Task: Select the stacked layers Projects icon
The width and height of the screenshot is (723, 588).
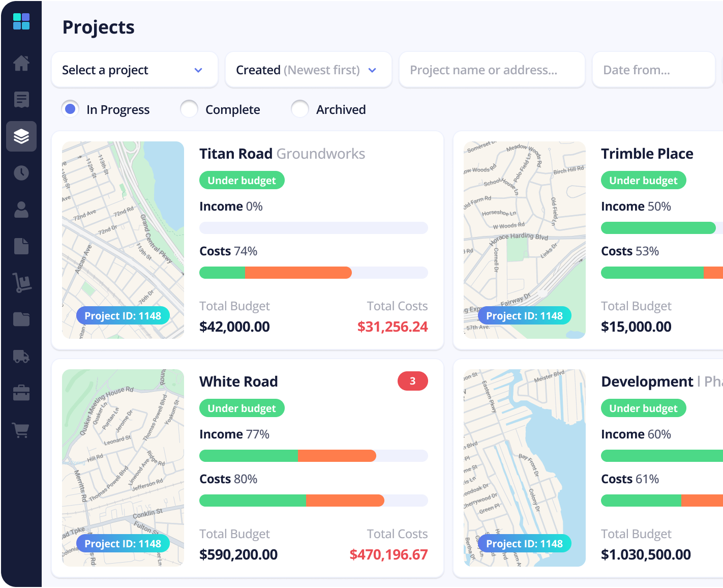Action: click(x=21, y=136)
